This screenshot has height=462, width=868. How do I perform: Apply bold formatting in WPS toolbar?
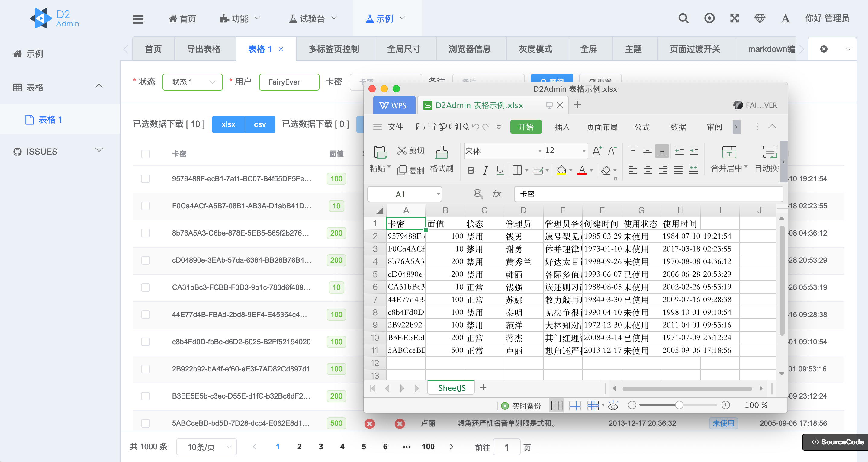click(x=470, y=170)
